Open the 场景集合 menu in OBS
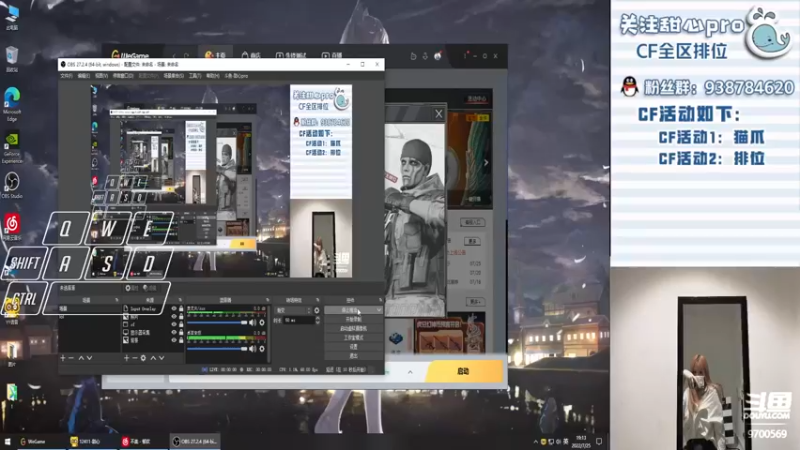 (x=173, y=76)
